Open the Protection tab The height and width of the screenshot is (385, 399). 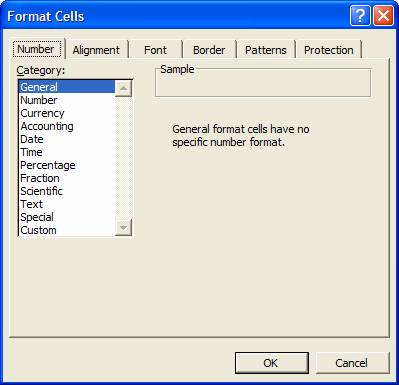click(329, 50)
